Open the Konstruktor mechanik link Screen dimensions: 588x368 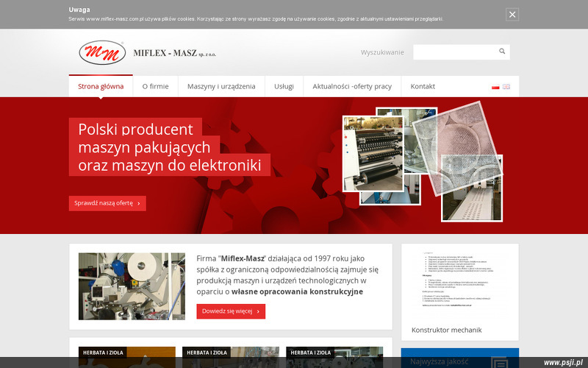446,330
